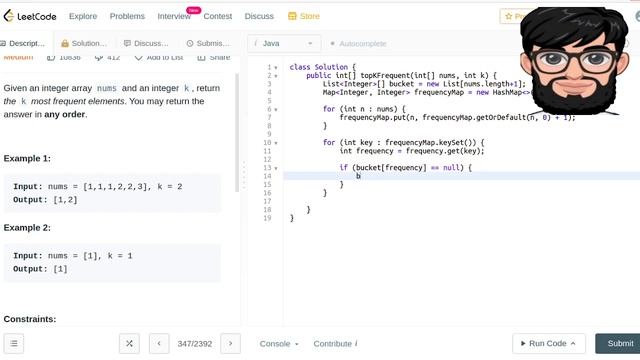Click the Example 2 code block
Image resolution: width=640 pixels, height=360 pixels.
click(112, 262)
